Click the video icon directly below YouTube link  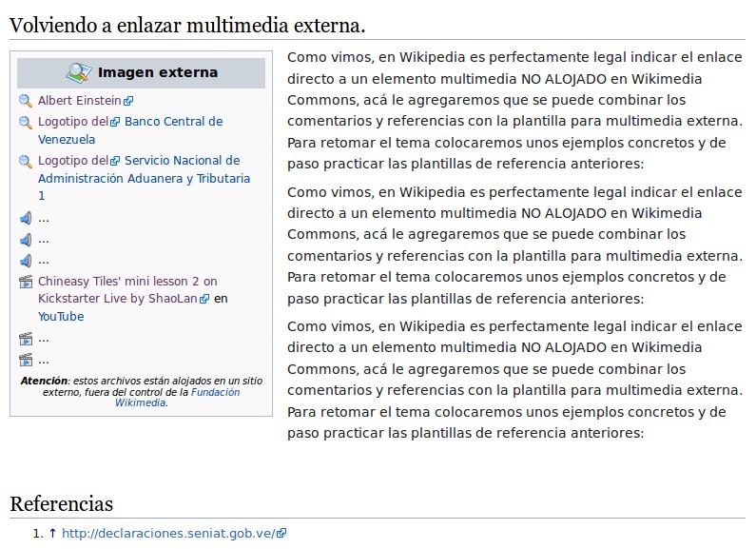pyautogui.click(x=26, y=339)
